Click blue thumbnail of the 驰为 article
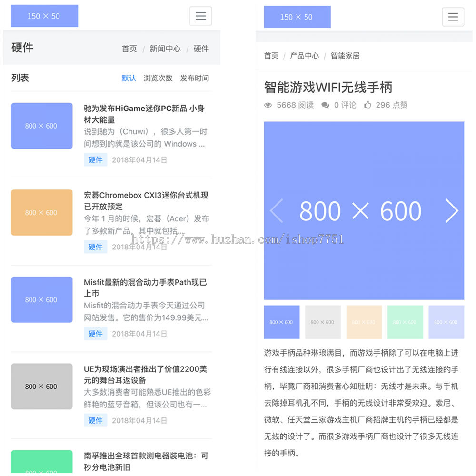This screenshot has width=476, height=476. coord(42,126)
